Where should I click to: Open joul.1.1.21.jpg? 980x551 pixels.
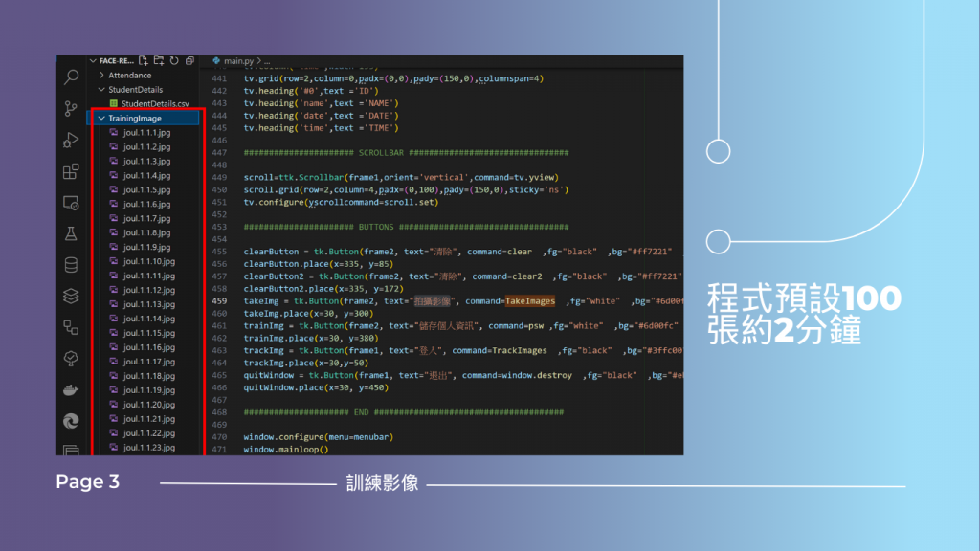[x=149, y=419]
